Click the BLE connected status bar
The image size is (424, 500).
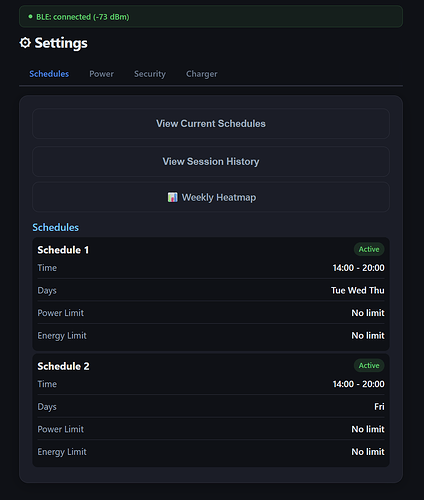coord(211,16)
